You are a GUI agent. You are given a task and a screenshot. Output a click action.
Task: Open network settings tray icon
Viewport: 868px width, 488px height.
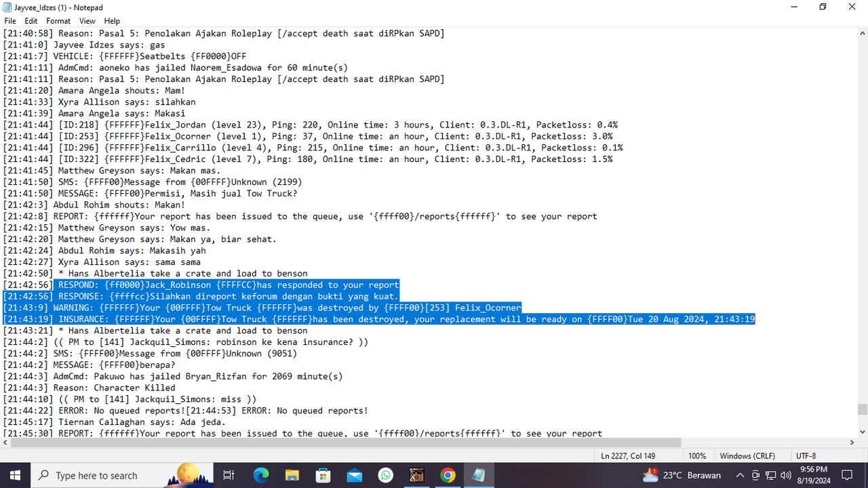click(x=771, y=475)
